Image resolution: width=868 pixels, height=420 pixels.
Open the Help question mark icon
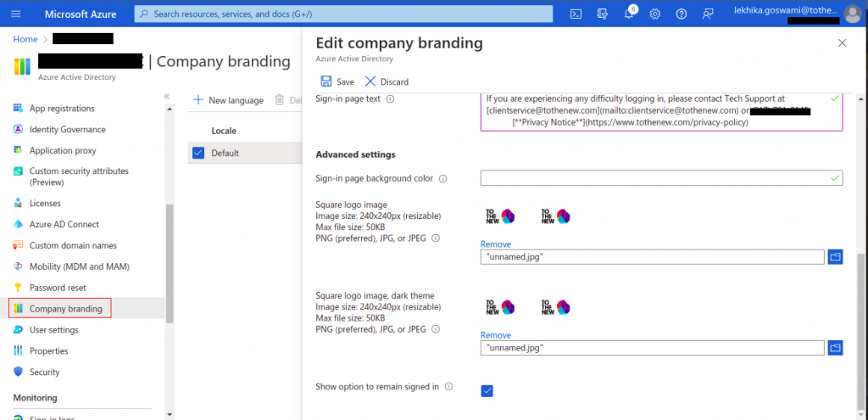(682, 14)
